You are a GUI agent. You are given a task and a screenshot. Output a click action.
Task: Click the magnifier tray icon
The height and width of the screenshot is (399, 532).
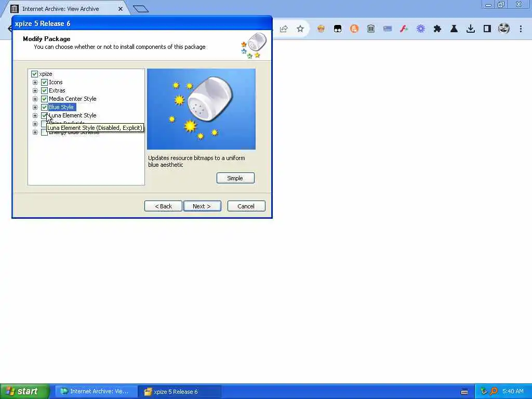[x=494, y=391]
